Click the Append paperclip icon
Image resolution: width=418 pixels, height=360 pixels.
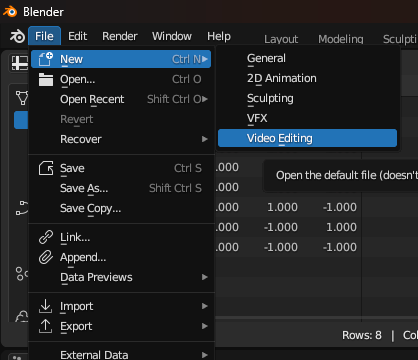46,257
